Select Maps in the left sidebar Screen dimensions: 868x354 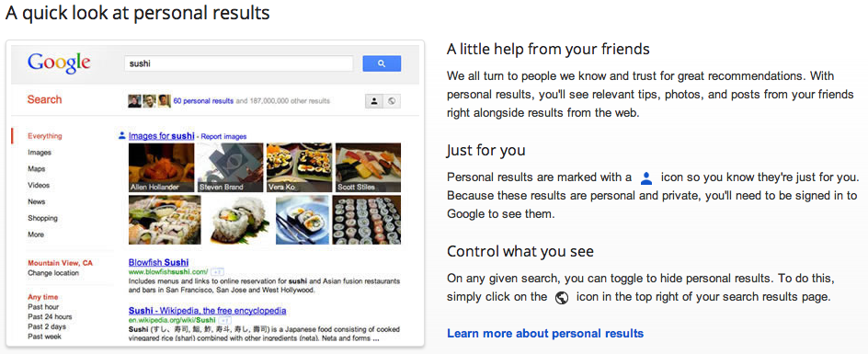pyautogui.click(x=37, y=169)
